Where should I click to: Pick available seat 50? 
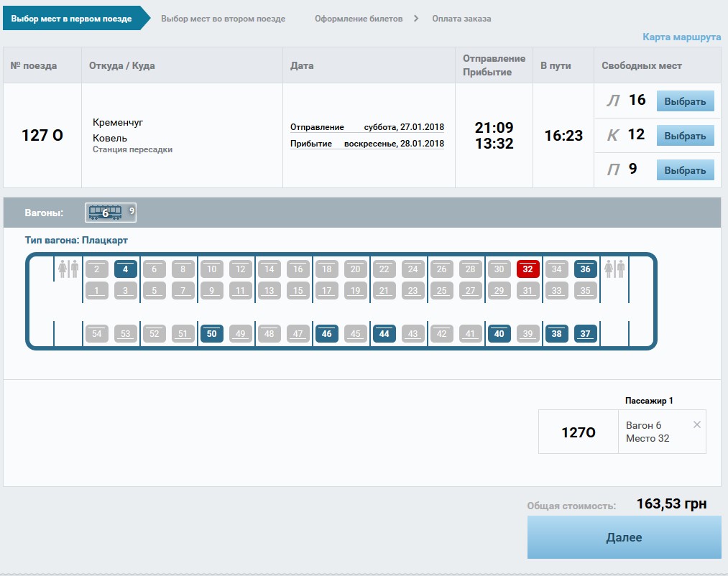coord(211,334)
